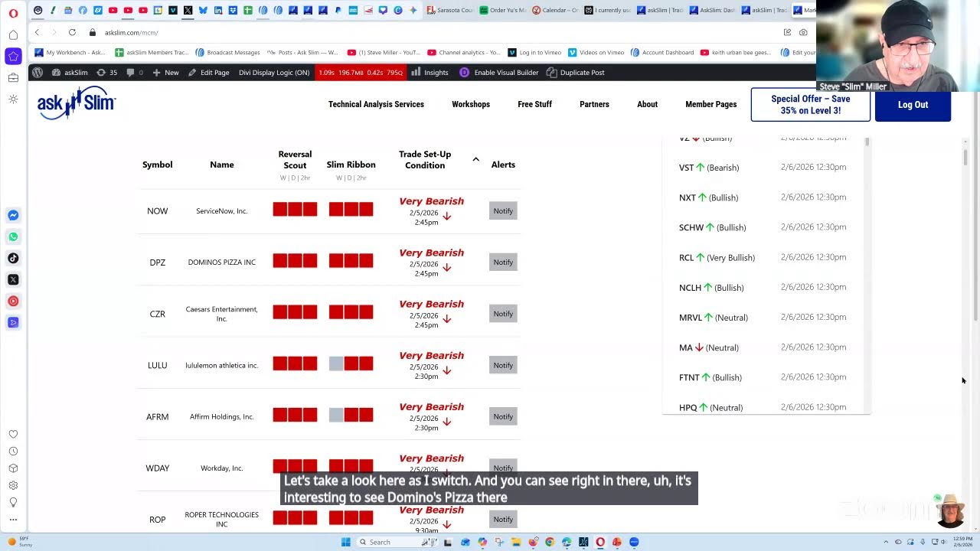Click Duplicate Post in the admin bar
The height and width of the screenshot is (551, 980).
click(575, 73)
